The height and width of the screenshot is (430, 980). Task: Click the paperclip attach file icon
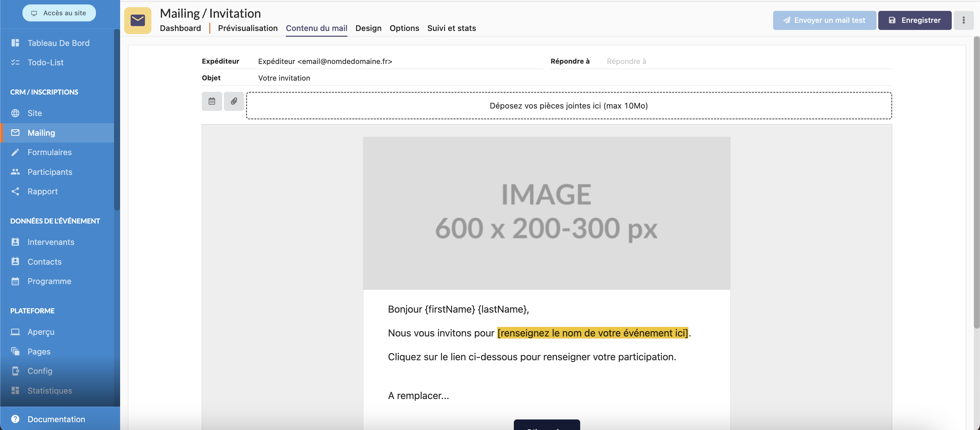tap(233, 101)
